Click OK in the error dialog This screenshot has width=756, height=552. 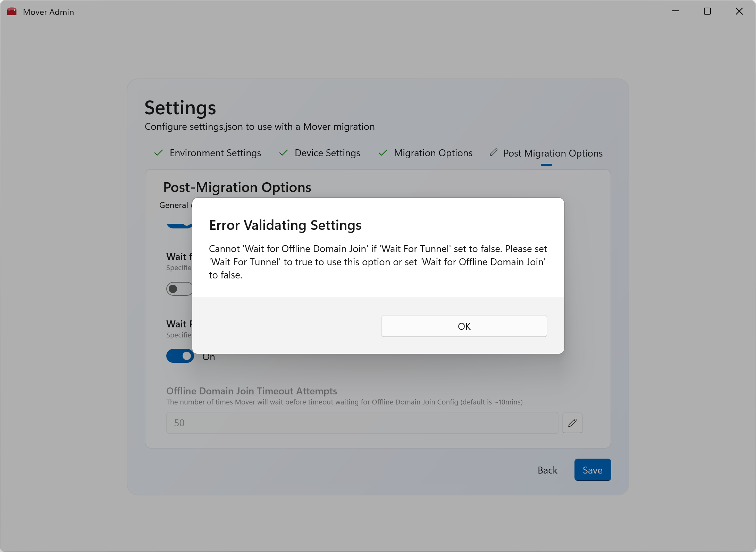click(x=464, y=326)
